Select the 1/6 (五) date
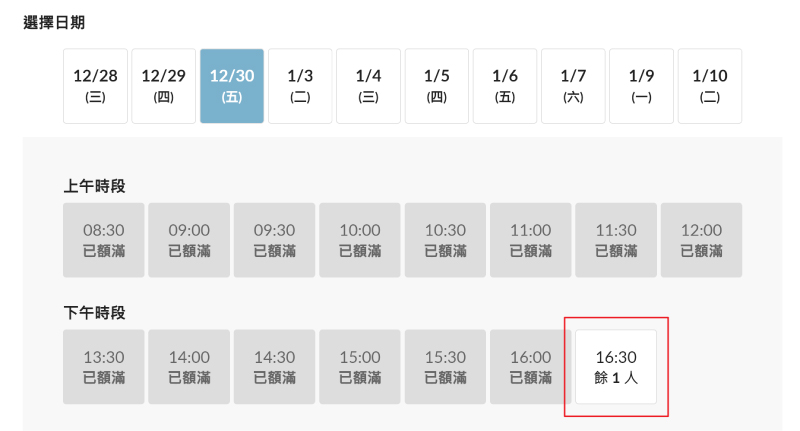The height and width of the screenshot is (431, 800). point(505,86)
